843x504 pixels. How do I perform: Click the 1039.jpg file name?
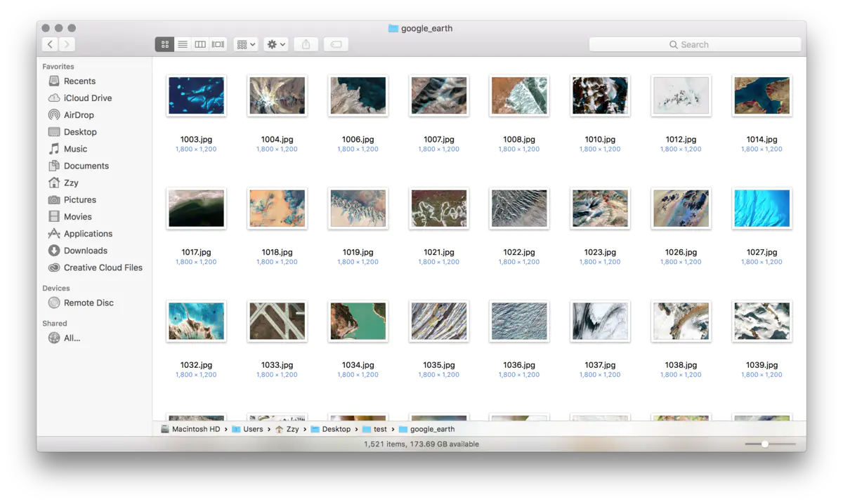click(762, 365)
